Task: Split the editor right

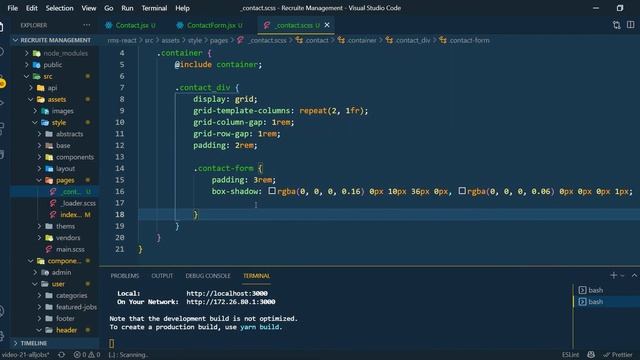Action: (631, 25)
